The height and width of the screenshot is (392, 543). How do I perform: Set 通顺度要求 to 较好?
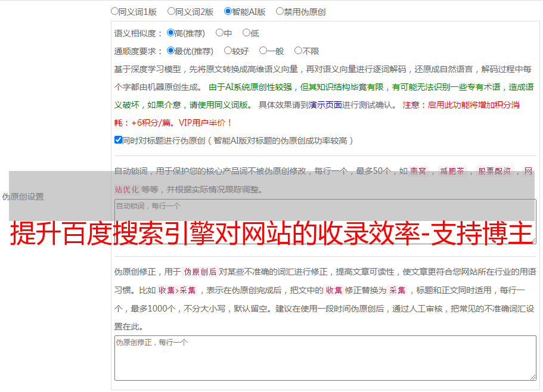228,51
